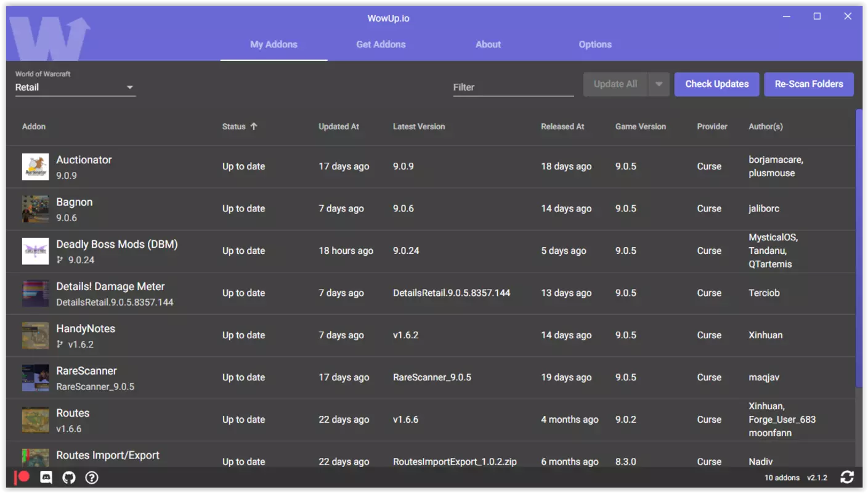This screenshot has height=493, width=868.
Task: Click the Routes v1.6.6 addon thumbnail
Action: coord(35,420)
